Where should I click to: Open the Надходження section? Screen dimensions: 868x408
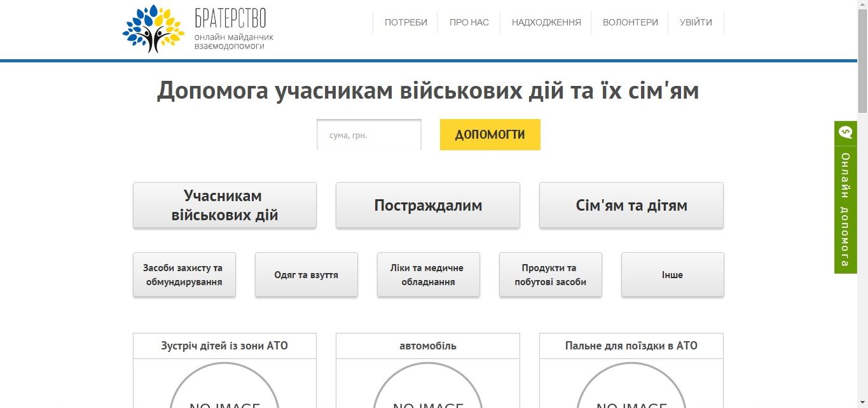(546, 22)
